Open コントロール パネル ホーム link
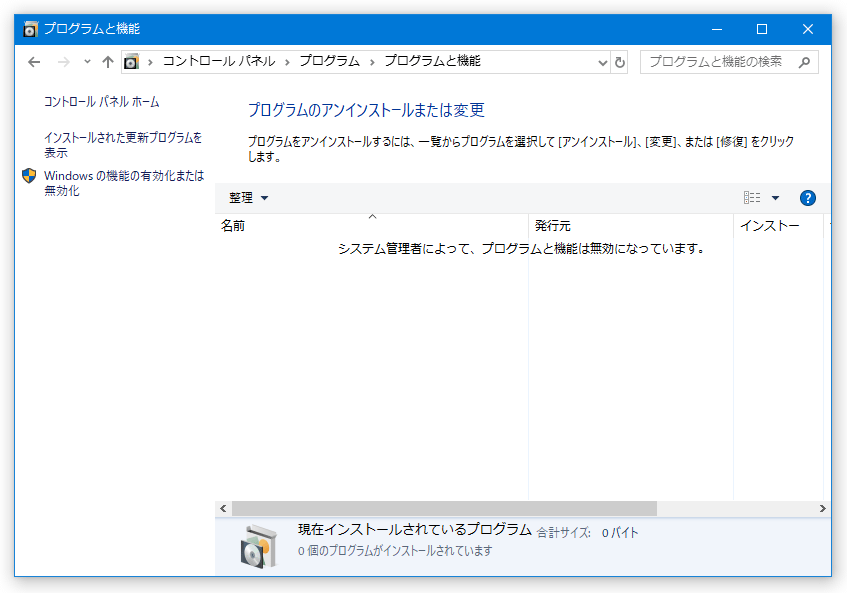Image resolution: width=847 pixels, height=593 pixels. click(102, 102)
